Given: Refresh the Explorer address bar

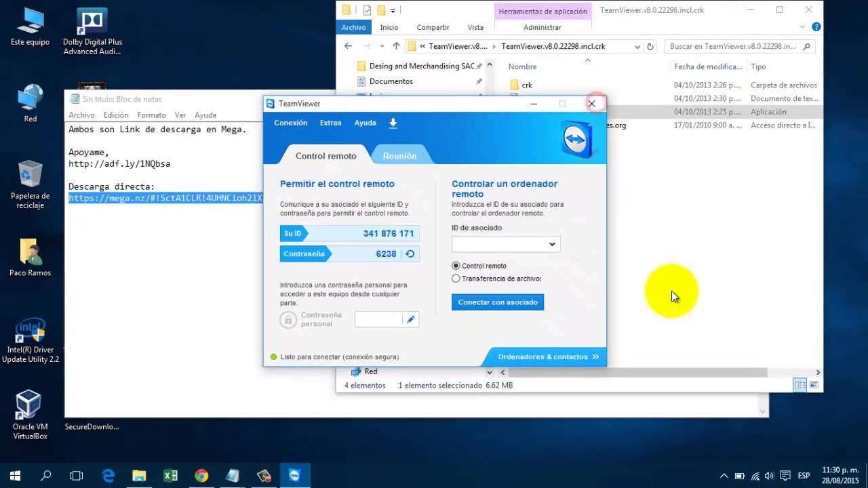Looking at the screenshot, I should click(x=650, y=46).
